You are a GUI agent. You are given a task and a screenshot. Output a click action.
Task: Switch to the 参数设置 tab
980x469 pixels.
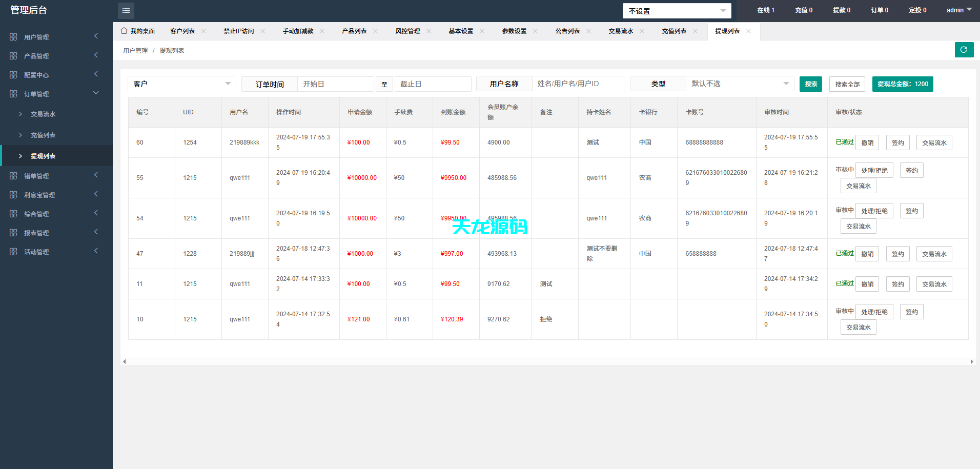pyautogui.click(x=514, y=31)
